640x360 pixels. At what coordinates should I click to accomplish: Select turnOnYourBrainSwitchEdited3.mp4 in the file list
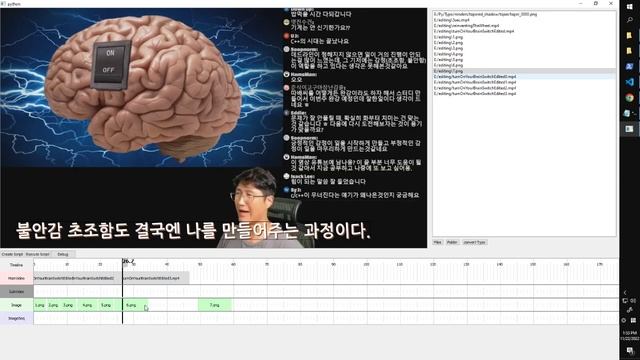[524, 93]
